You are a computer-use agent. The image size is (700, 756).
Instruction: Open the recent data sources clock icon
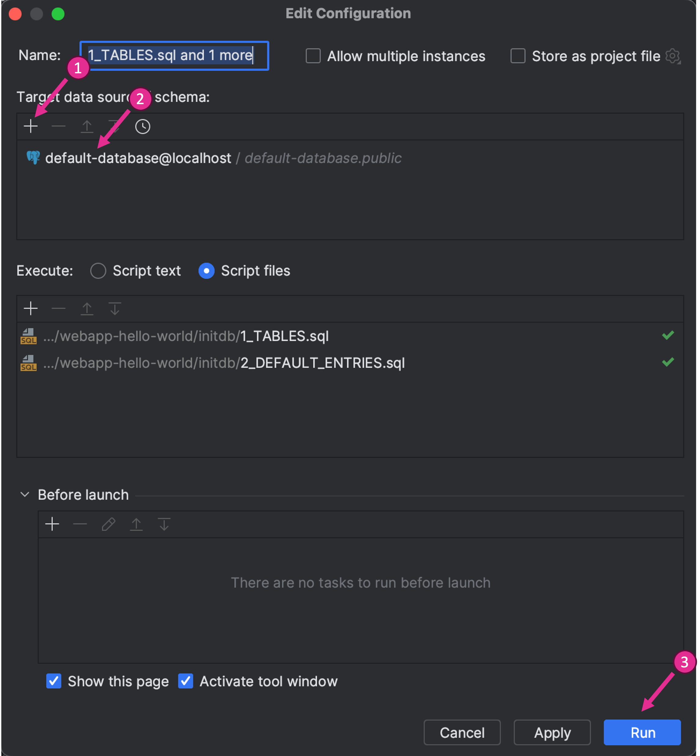pos(143,126)
